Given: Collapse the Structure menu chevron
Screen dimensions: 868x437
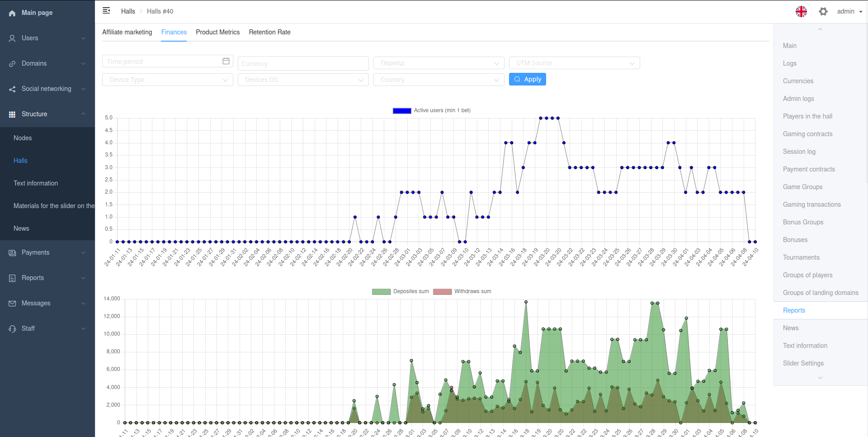Looking at the screenshot, I should click(x=83, y=114).
